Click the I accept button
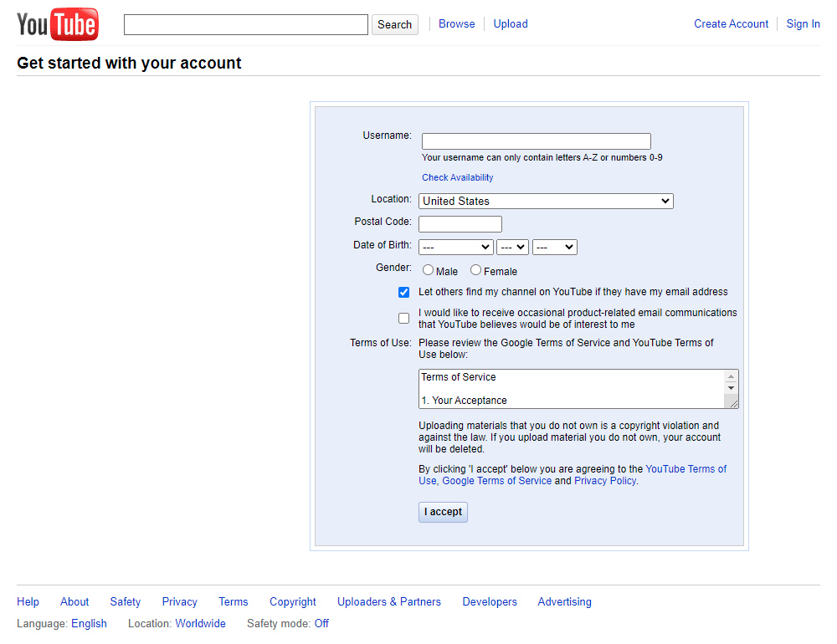The height and width of the screenshot is (644, 837). [443, 512]
